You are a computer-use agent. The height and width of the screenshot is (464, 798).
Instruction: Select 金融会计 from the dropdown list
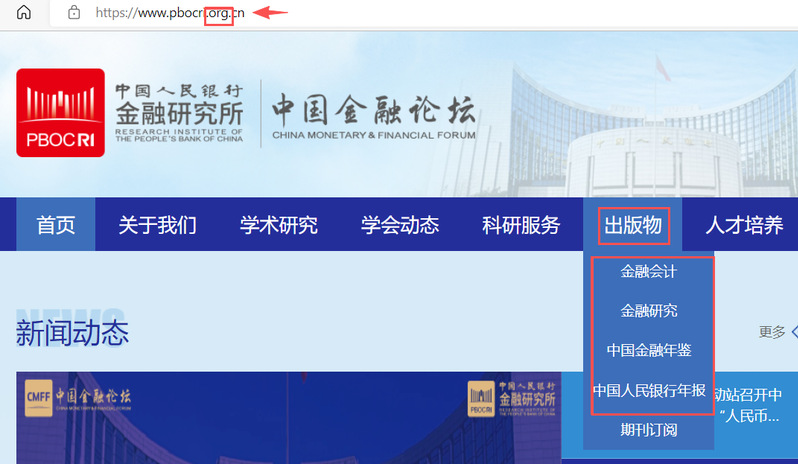point(648,271)
